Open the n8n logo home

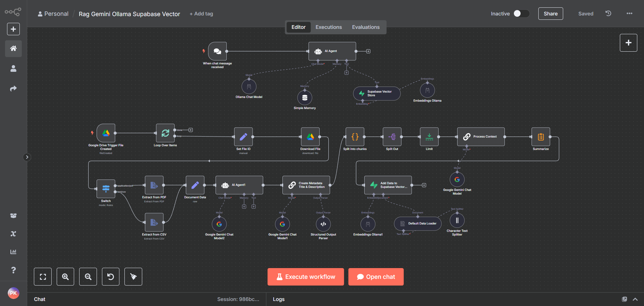13,12
